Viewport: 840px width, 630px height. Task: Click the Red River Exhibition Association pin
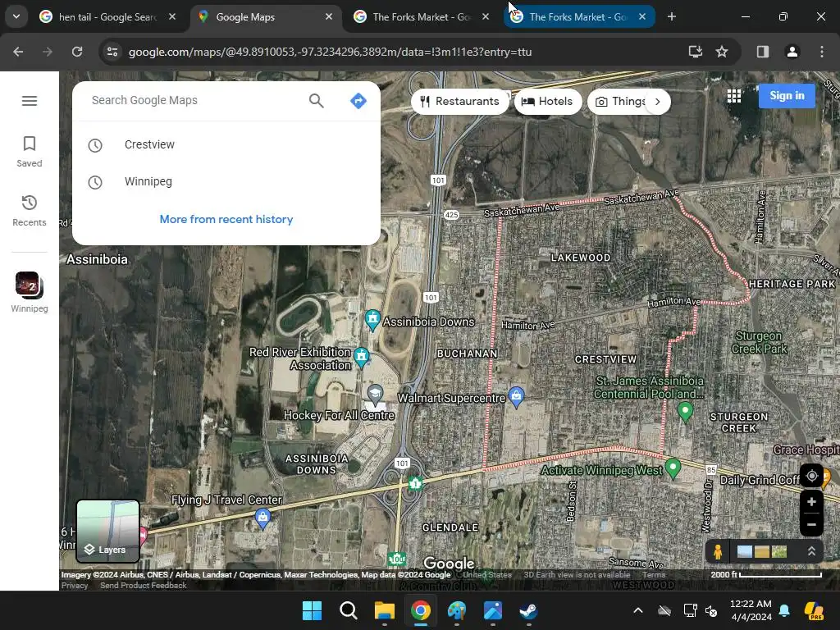(362, 357)
